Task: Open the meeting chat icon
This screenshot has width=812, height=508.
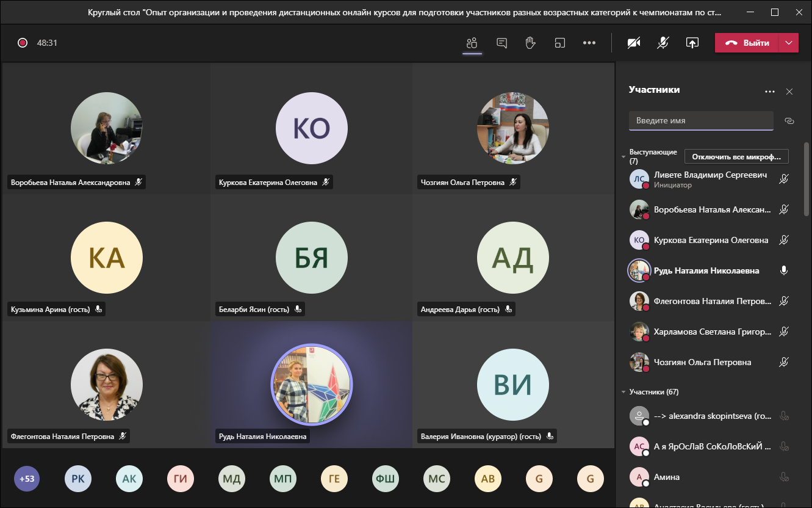Action: point(501,43)
